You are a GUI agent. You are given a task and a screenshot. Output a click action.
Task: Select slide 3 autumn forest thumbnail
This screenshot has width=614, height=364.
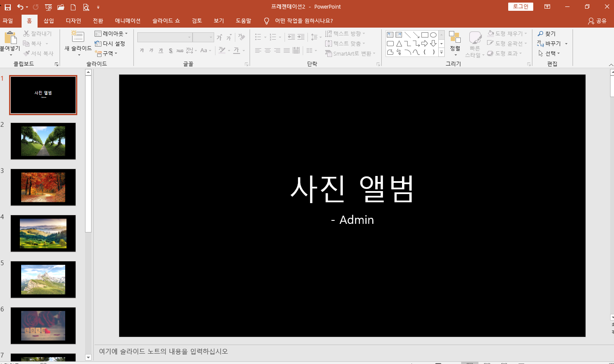[x=43, y=187]
